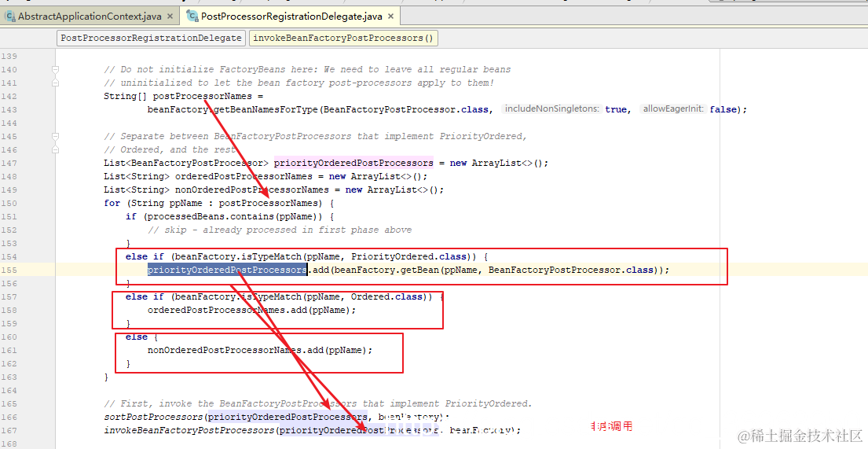Click 'processedBeans.contains' on line 151

click(211, 217)
